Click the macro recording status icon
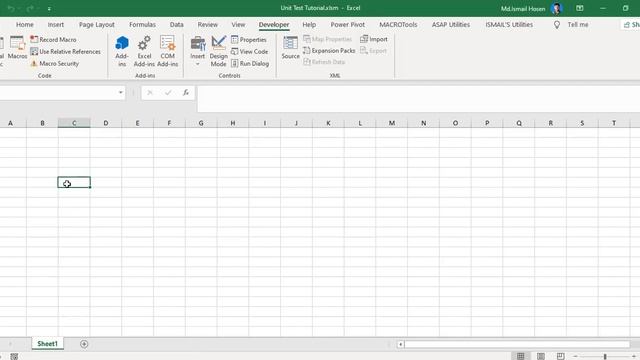The image size is (640, 360). click(14, 356)
